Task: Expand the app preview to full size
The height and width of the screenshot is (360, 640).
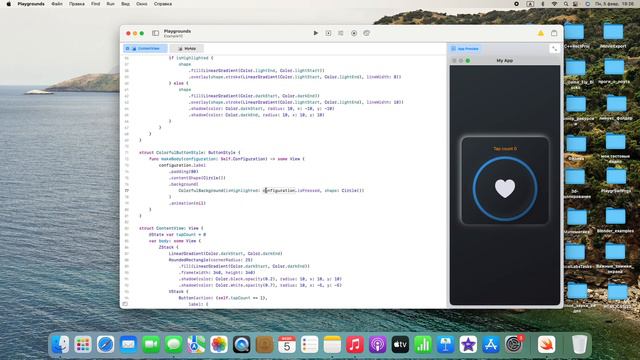Action: tap(554, 49)
